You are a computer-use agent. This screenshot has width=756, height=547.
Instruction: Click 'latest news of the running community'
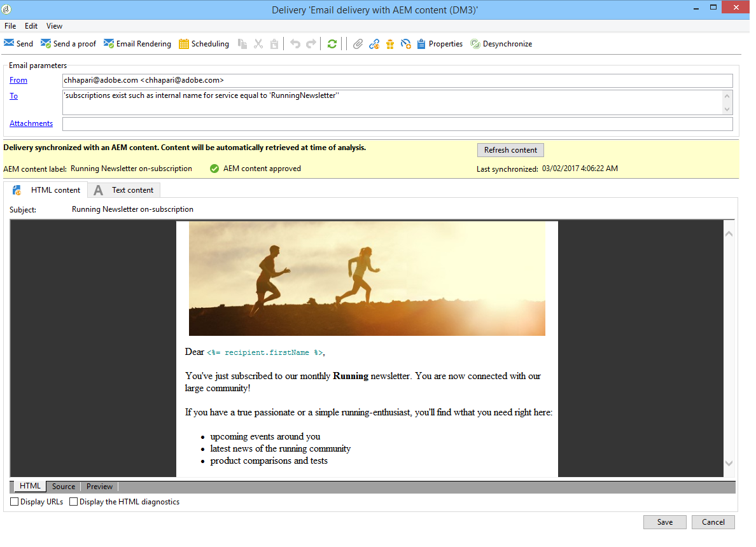(x=280, y=448)
